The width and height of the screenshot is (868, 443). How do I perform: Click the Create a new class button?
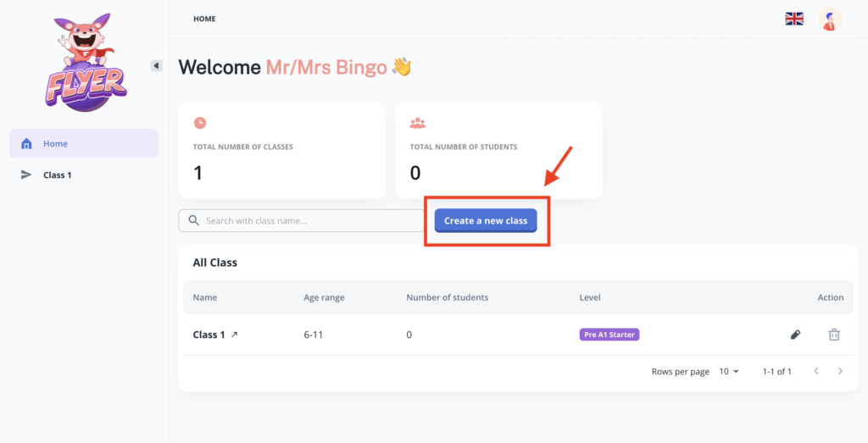[486, 221]
